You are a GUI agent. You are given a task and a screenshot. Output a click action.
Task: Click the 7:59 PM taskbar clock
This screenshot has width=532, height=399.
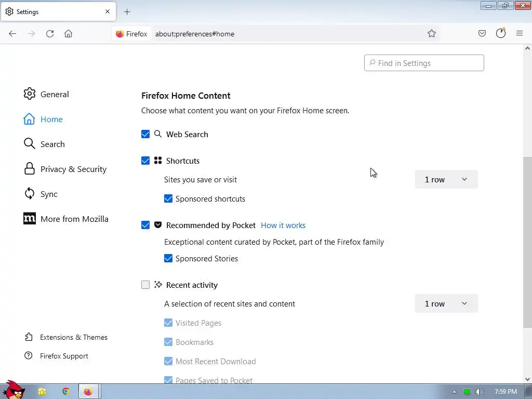click(x=506, y=392)
